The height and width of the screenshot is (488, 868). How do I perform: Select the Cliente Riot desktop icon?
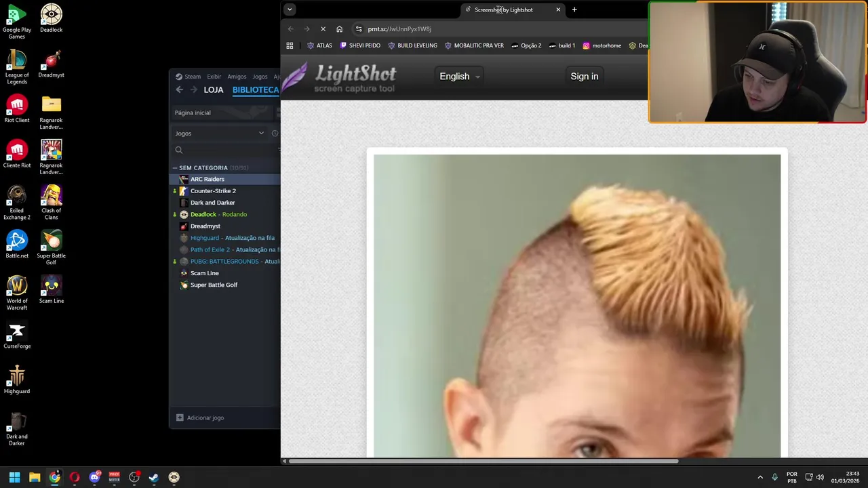tap(17, 154)
